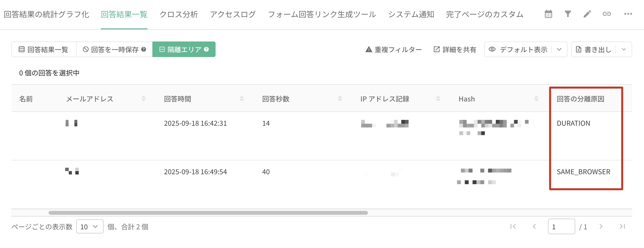Click the 詳細を共有 button
The height and width of the screenshot is (248, 644).
(x=455, y=50)
